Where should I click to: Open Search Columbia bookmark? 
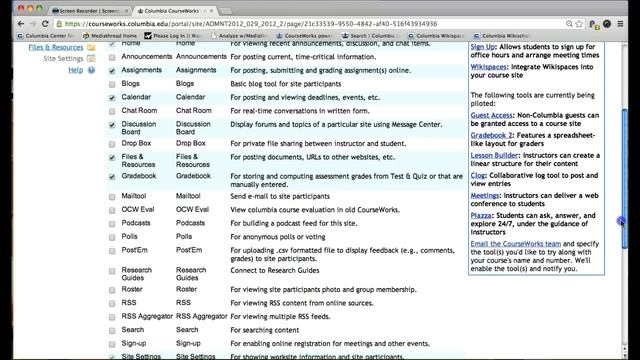point(370,36)
